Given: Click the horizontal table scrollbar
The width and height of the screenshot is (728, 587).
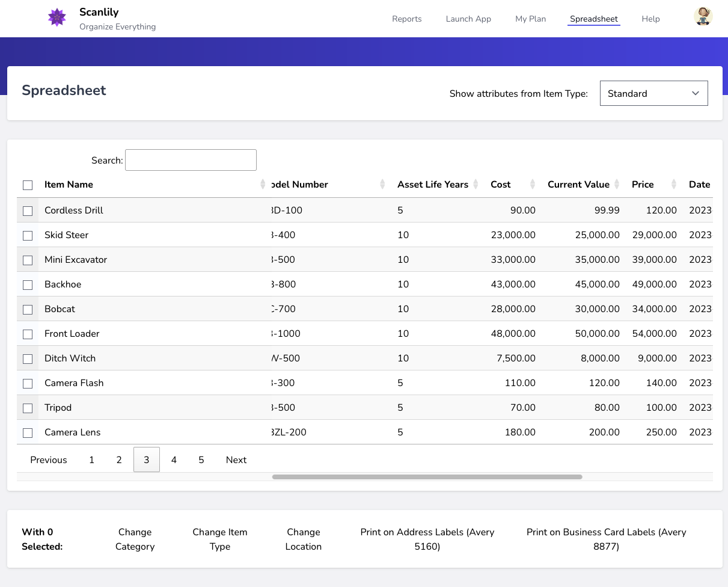Looking at the screenshot, I should (x=427, y=477).
